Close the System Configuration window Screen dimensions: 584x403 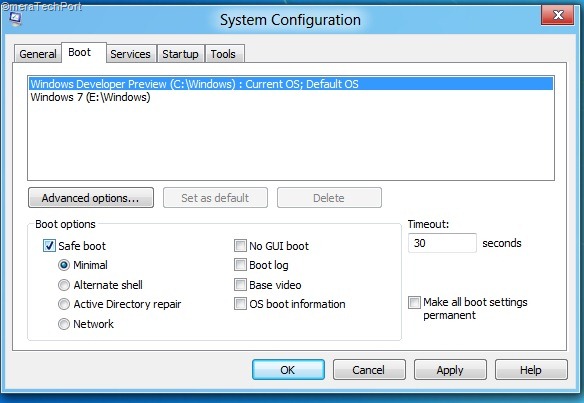[x=557, y=15]
